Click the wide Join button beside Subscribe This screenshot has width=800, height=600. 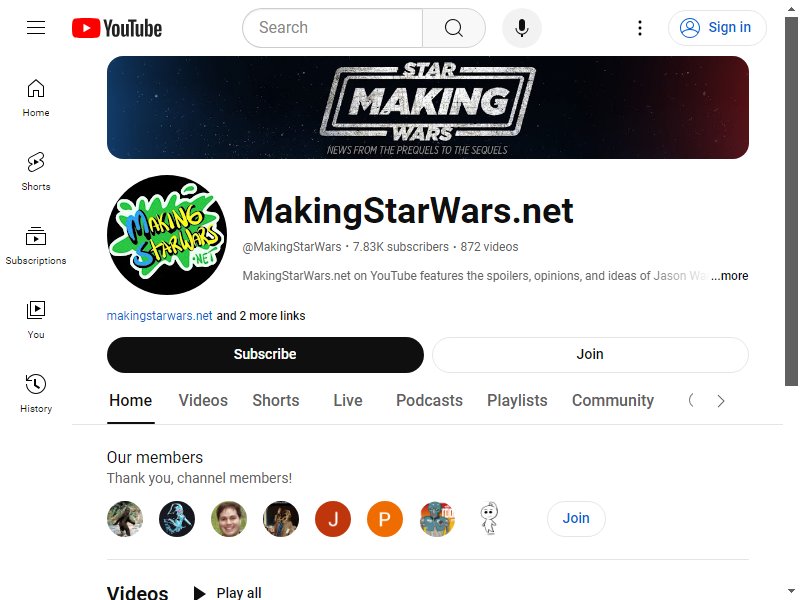[590, 355]
